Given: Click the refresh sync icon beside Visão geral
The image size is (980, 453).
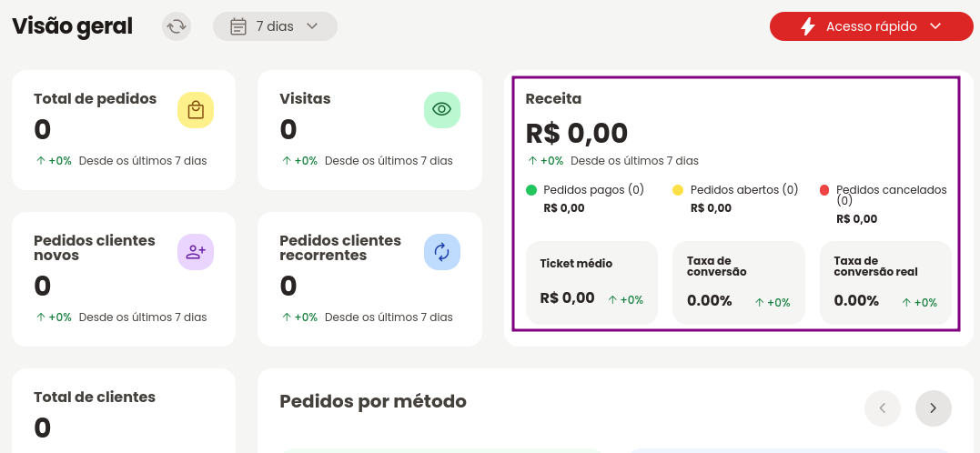Looking at the screenshot, I should click(177, 26).
